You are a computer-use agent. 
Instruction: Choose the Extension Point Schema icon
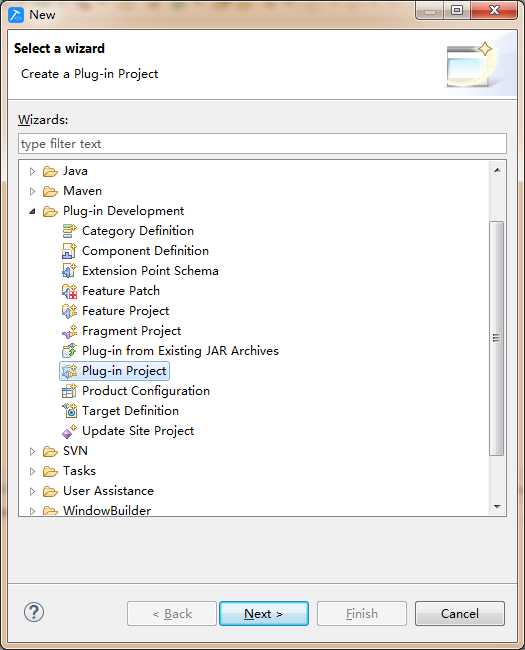pyautogui.click(x=69, y=271)
